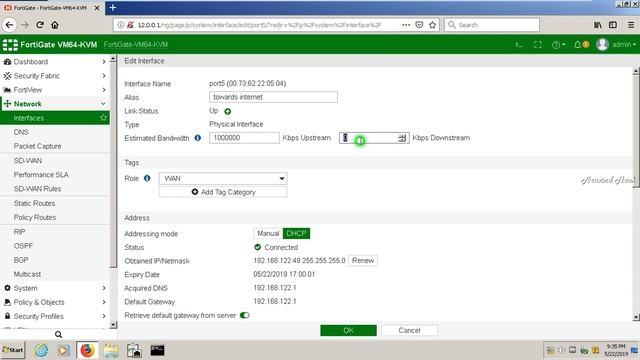Image resolution: width=640 pixels, height=360 pixels.
Task: Expand System menu
Action: (55, 288)
